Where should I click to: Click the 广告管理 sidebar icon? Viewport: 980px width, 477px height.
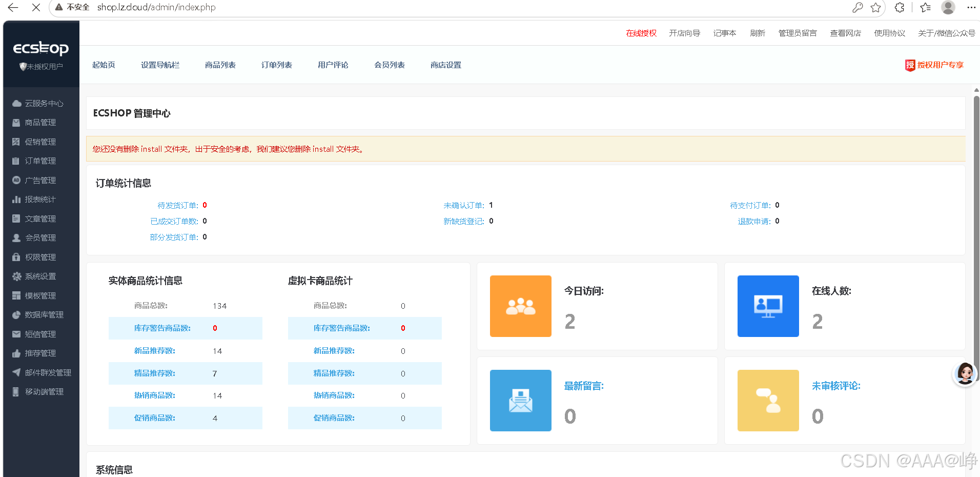coord(16,180)
